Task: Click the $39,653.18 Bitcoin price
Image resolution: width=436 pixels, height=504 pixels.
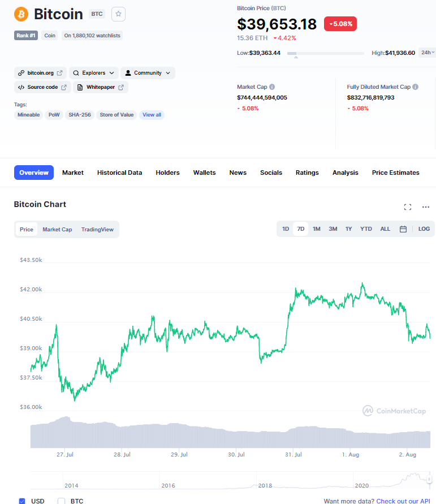Action: [x=277, y=24]
